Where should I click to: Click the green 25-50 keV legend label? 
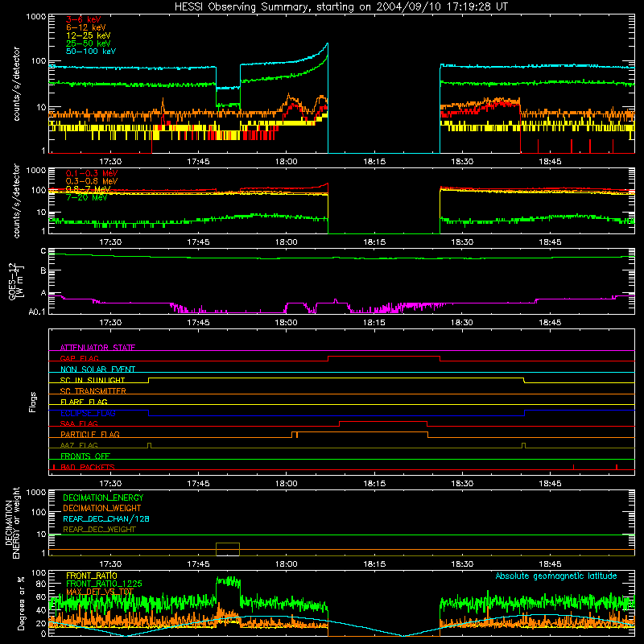pos(88,43)
